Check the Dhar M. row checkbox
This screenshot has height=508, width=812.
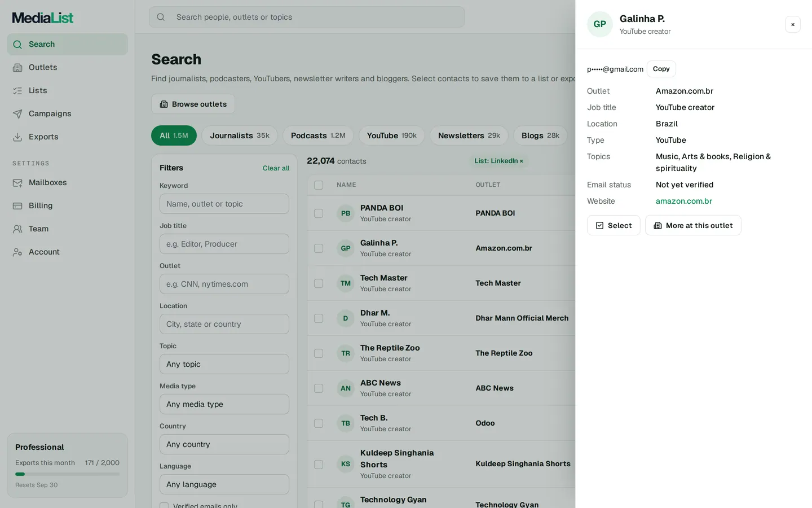click(x=319, y=318)
